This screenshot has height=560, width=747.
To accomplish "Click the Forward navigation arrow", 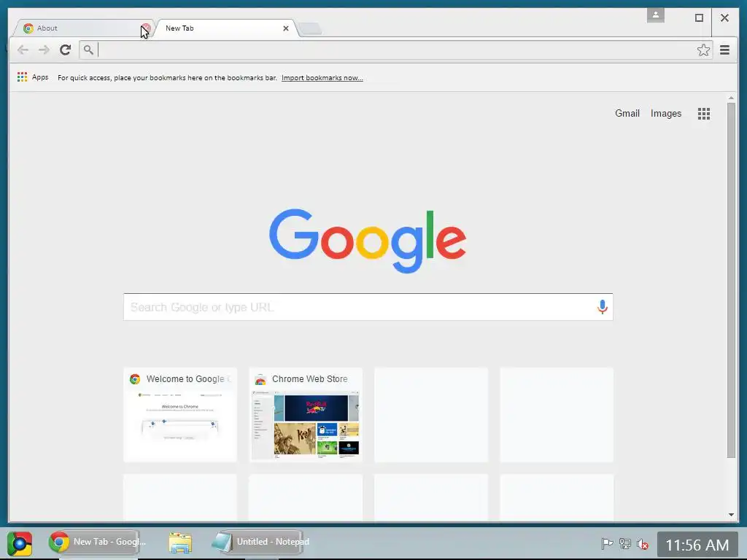I will coord(44,50).
